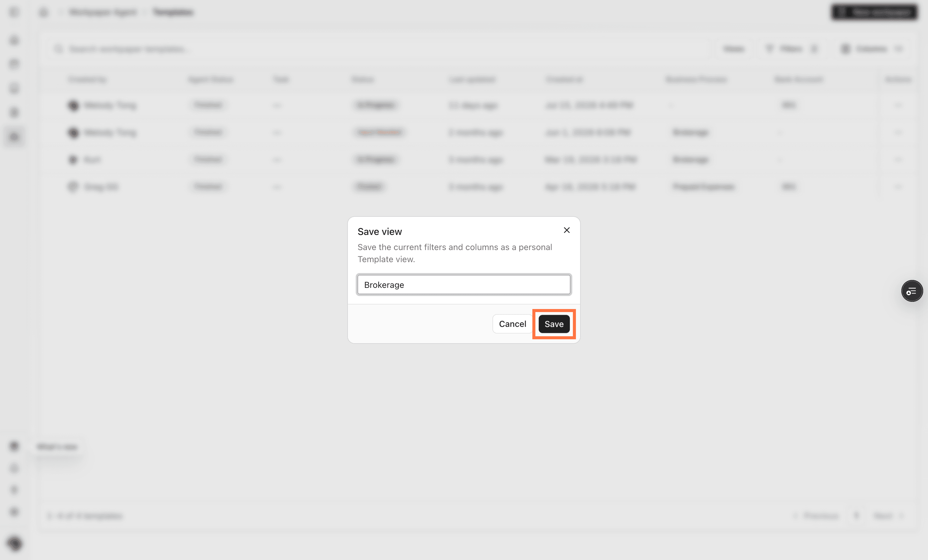Cancel the Save view dialog
Image resolution: width=928 pixels, height=560 pixels.
click(512, 324)
